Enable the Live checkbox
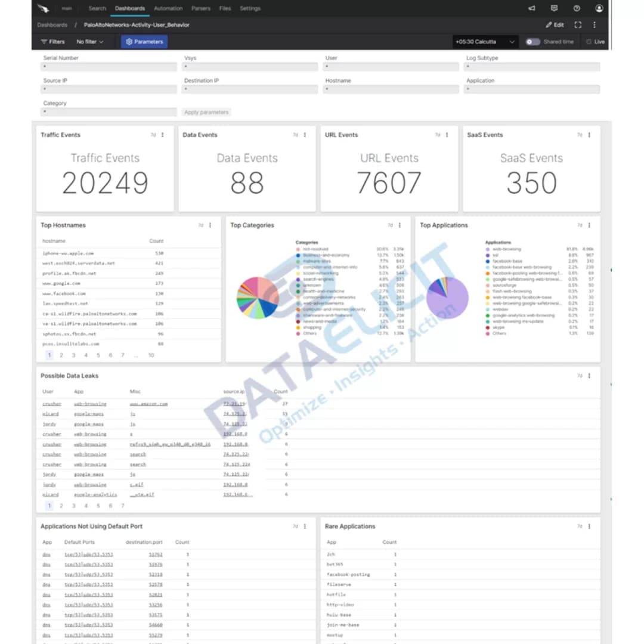This screenshot has width=644, height=644. tap(589, 42)
